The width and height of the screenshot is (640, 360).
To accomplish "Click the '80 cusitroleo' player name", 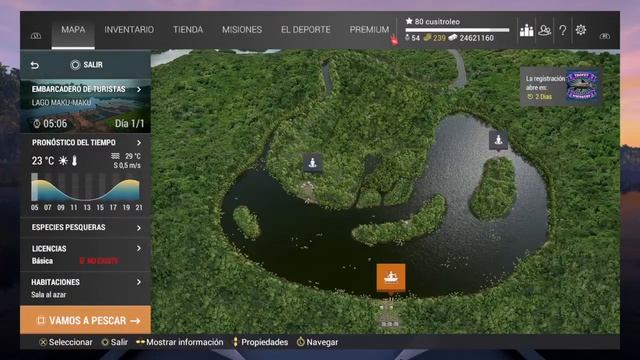I will pyautogui.click(x=437, y=21).
